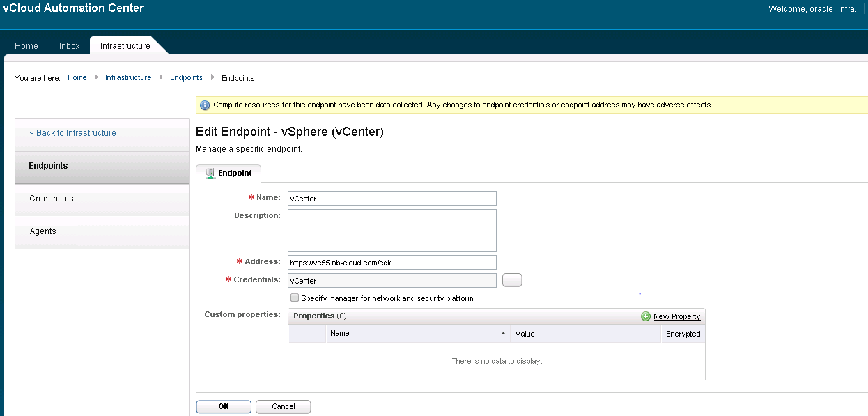868x416 pixels.
Task: Click the Home breadcrumb link
Action: [77, 77]
